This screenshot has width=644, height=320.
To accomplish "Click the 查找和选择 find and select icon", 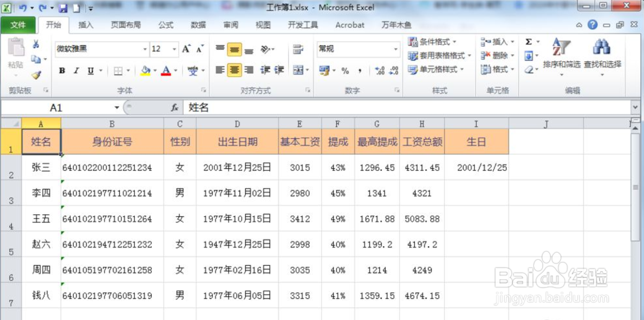I will coord(601,49).
